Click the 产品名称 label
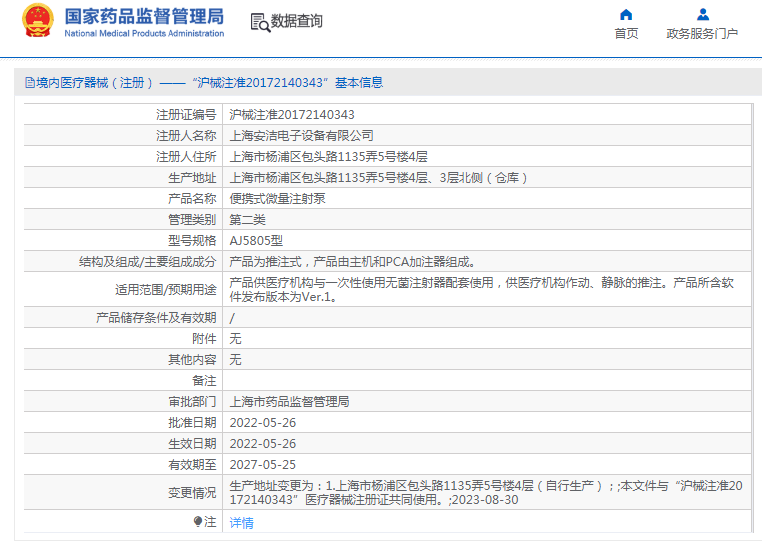The width and height of the screenshot is (762, 547). [x=192, y=199]
